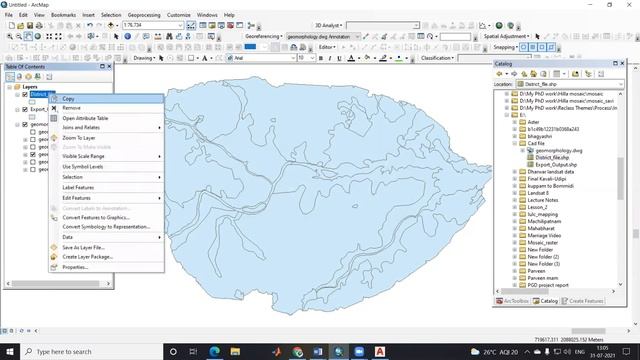Open the map scale dropdown
Image resolution: width=640 pixels, height=360 pixels.
coord(180,25)
